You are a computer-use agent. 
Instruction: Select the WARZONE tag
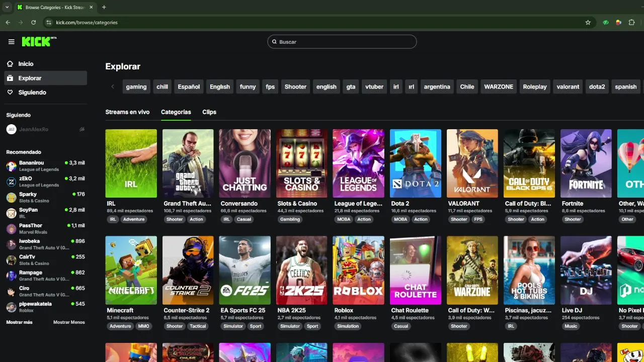(499, 86)
